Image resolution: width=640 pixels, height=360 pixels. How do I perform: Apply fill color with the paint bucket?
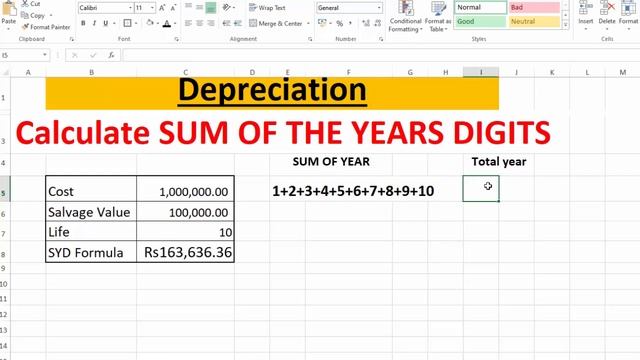coord(150,23)
